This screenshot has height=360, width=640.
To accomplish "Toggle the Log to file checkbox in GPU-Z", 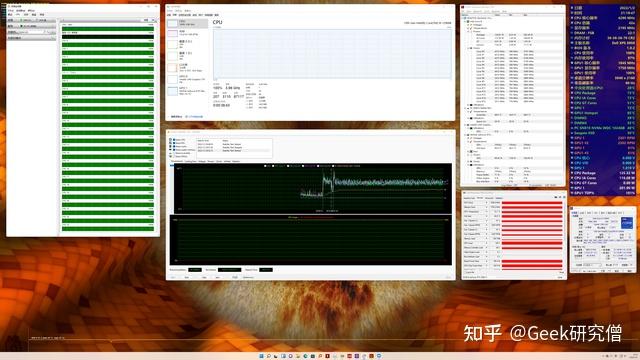I will pos(465,272).
